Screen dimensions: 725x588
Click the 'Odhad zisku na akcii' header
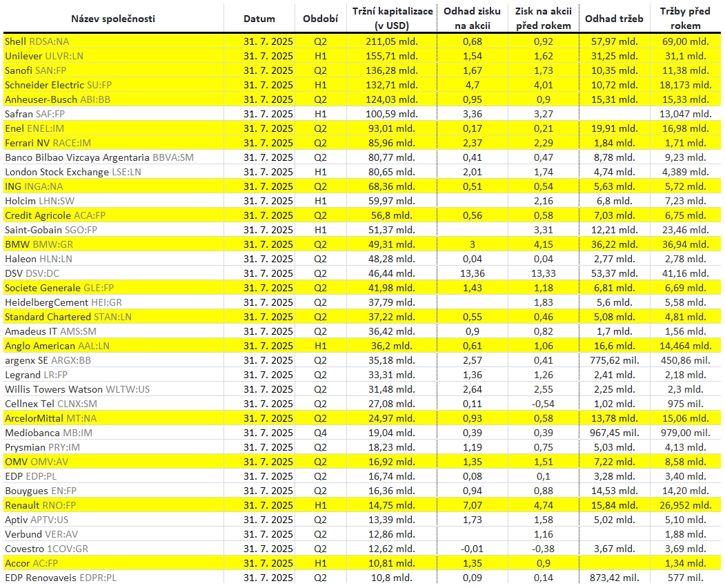(x=472, y=19)
